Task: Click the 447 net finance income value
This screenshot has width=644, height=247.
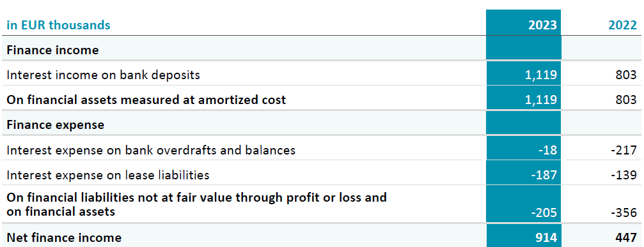Action: (x=625, y=237)
